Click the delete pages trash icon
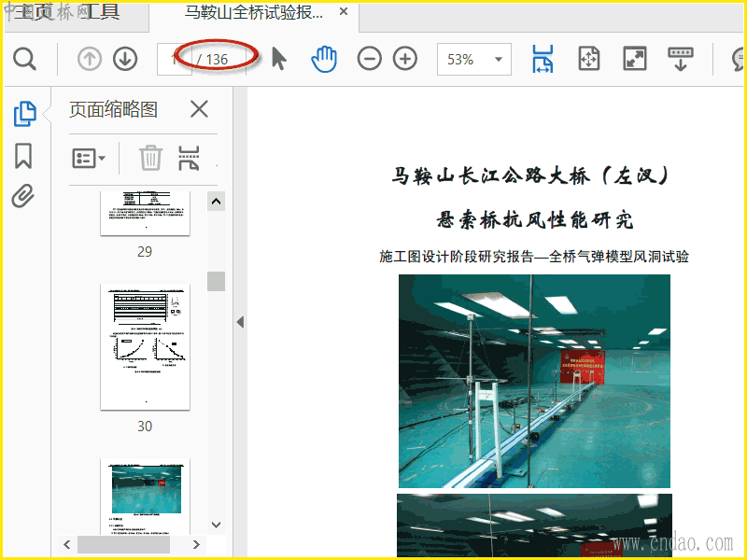 coord(150,158)
